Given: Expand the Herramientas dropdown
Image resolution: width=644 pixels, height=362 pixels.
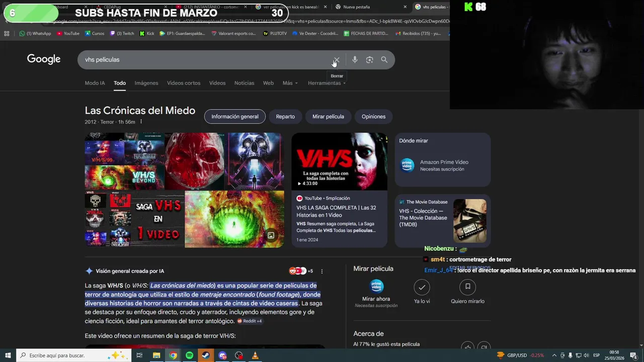Looking at the screenshot, I should coord(327,83).
